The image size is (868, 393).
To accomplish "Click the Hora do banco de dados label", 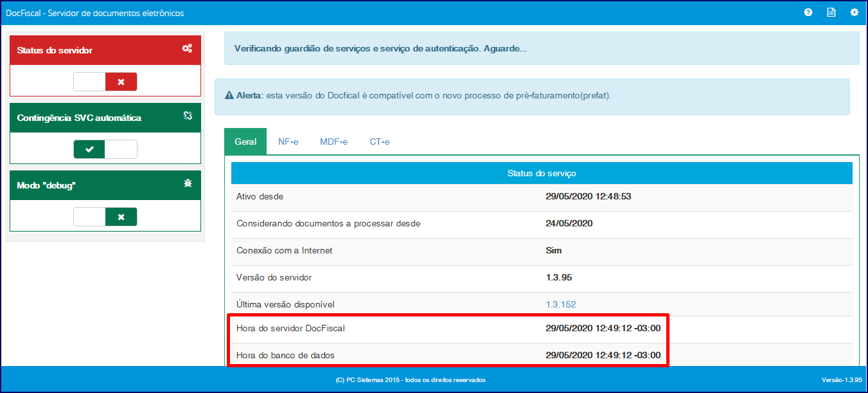I will 285,355.
